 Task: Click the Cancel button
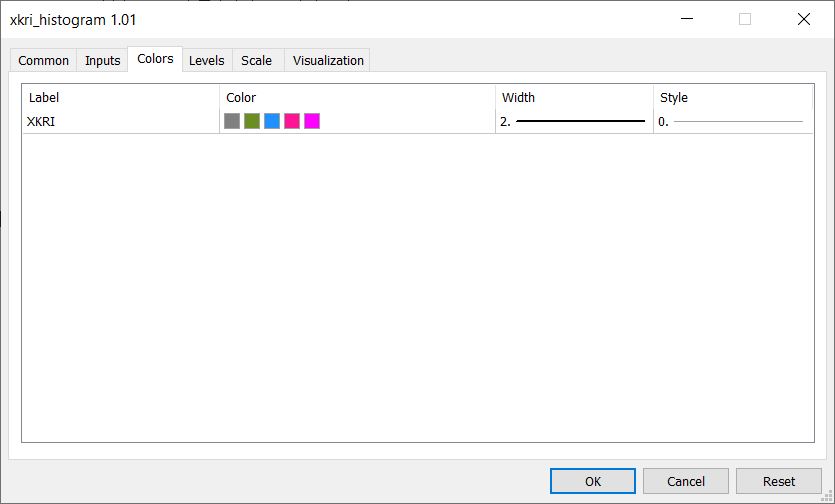[685, 481]
